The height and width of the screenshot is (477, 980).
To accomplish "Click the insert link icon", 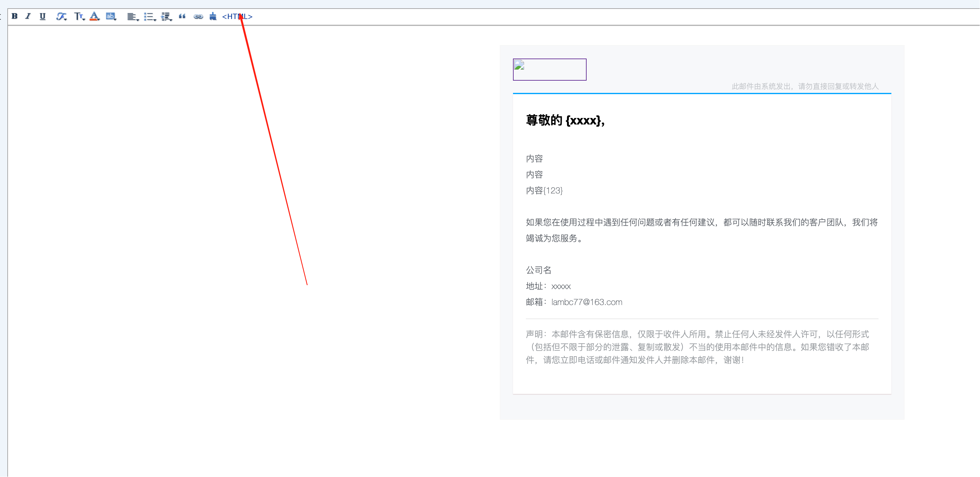I will point(198,17).
